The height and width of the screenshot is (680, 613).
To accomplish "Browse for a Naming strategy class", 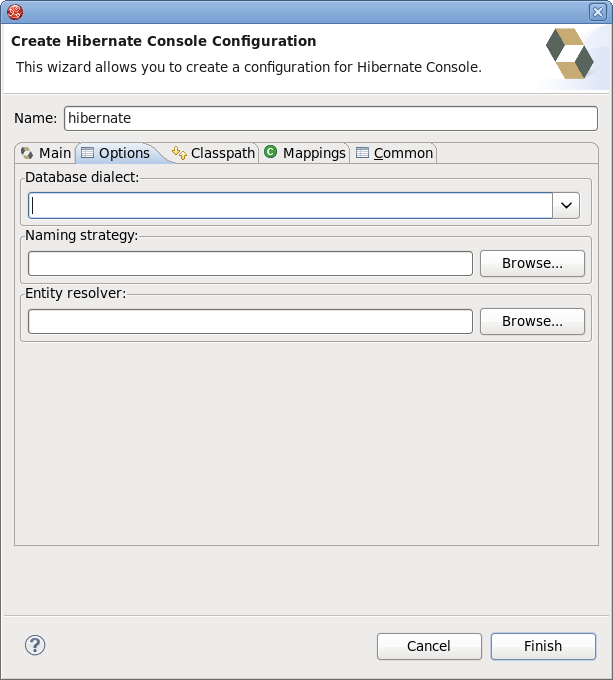I will 532,263.
